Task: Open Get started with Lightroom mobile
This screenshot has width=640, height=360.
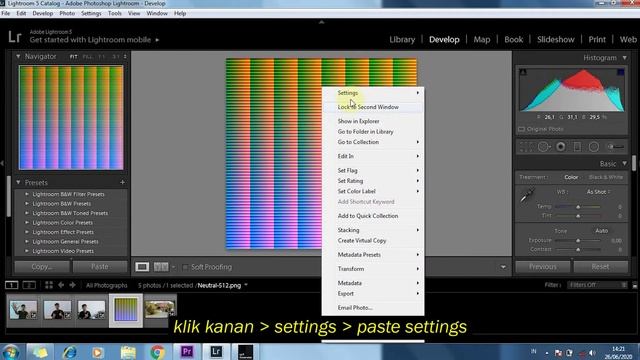Action: pyautogui.click(x=94, y=40)
